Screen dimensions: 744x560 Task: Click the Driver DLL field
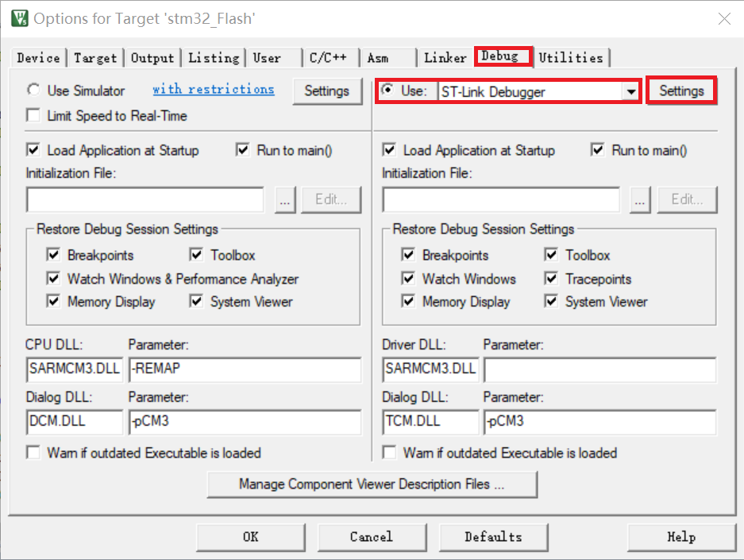click(430, 369)
